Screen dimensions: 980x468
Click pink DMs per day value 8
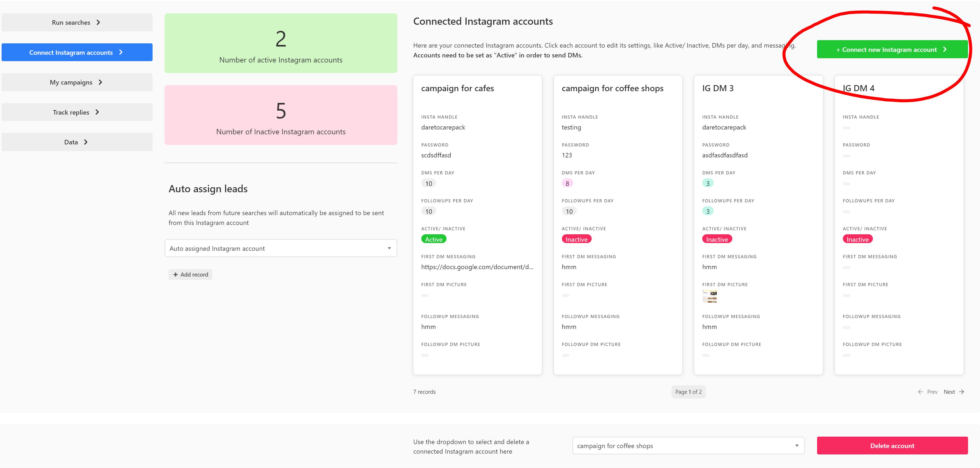click(567, 183)
